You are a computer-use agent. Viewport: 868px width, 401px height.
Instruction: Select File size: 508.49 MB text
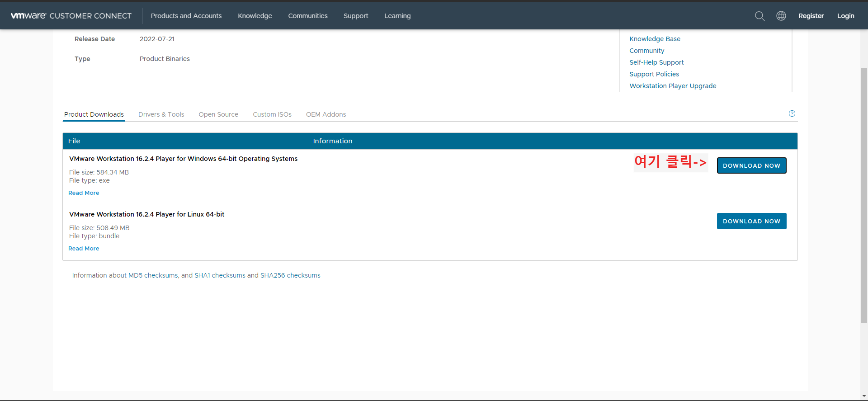click(x=99, y=228)
